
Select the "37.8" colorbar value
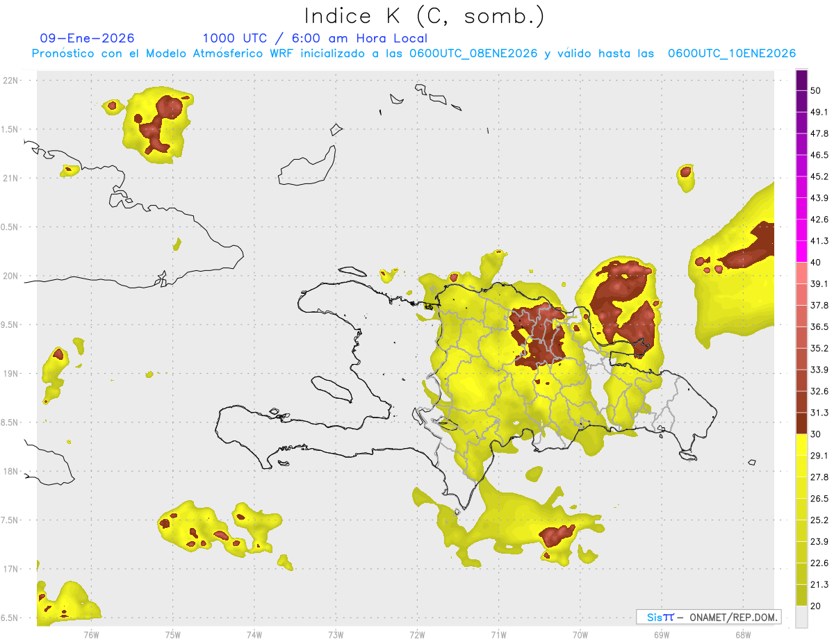(x=819, y=305)
